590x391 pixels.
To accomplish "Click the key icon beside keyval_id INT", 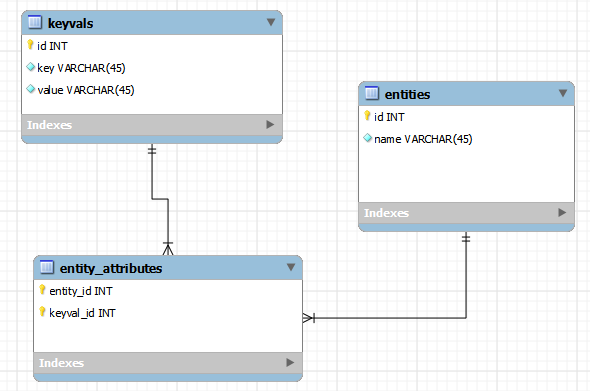I will point(43,312).
